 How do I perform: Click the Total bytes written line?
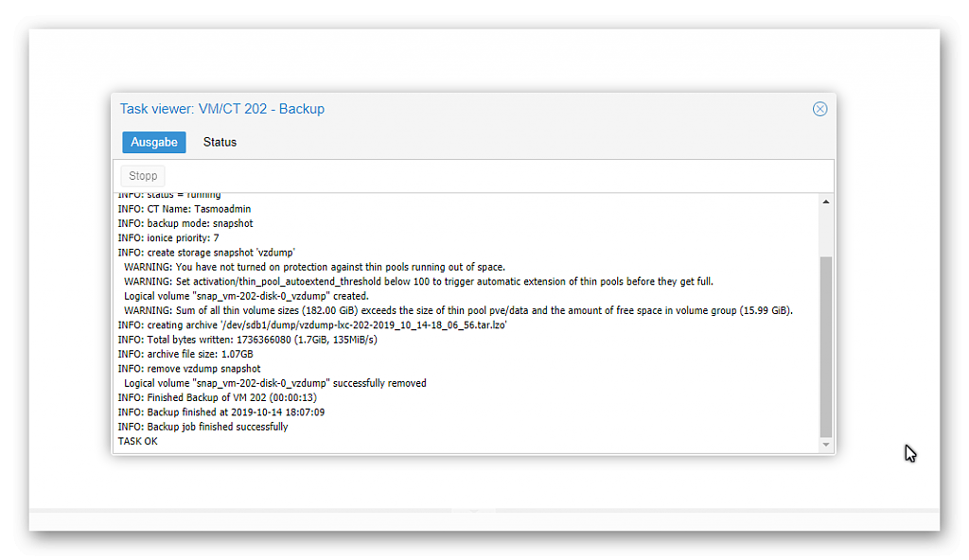point(247,340)
